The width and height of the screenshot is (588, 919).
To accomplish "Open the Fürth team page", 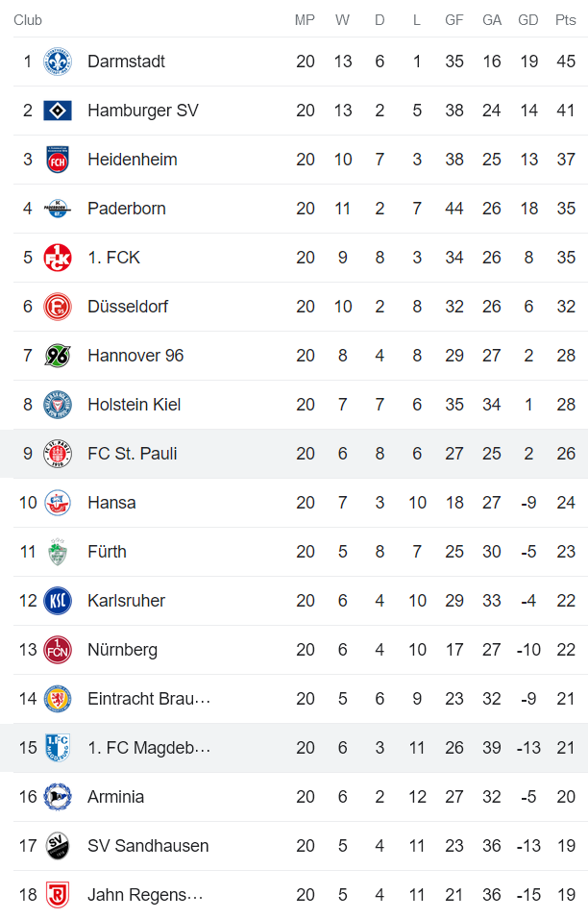I will point(107,551).
